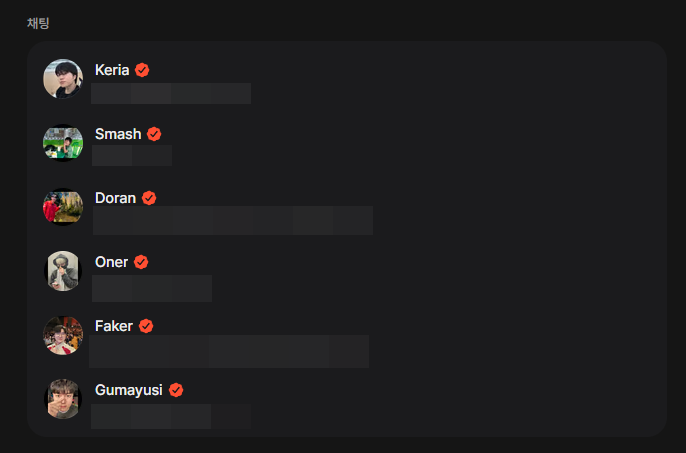Click the verified checkmark beside Smash
686x453 pixels.
click(x=154, y=134)
